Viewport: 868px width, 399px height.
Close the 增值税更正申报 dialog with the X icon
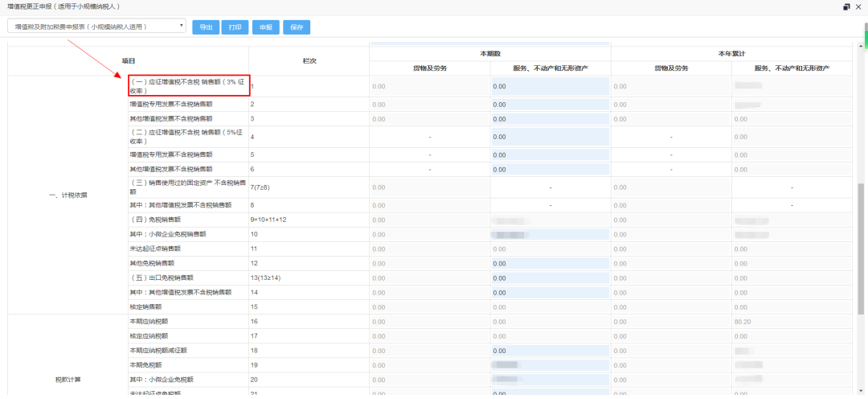pyautogui.click(x=859, y=6)
